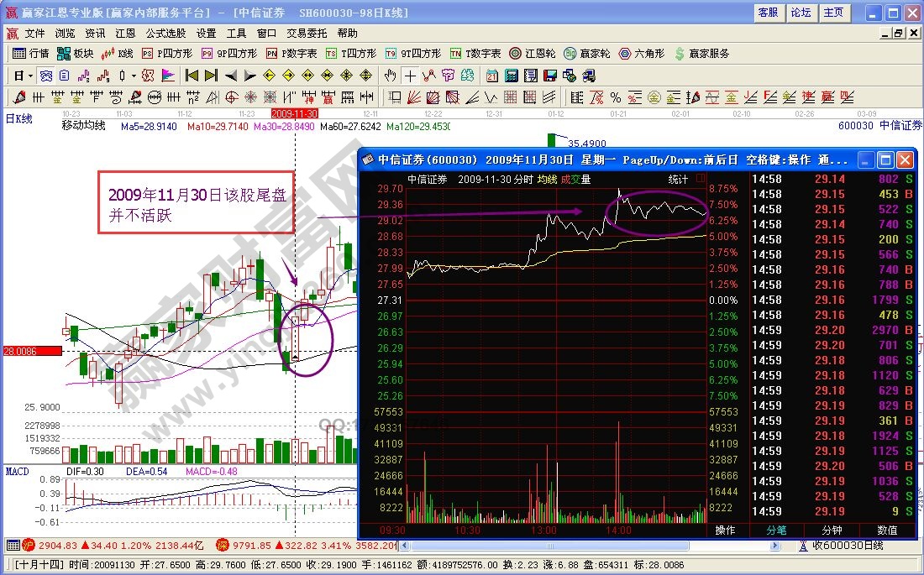Viewport: 924px width, 575px height.
Task: Open the 工具 menu
Action: tap(236, 34)
